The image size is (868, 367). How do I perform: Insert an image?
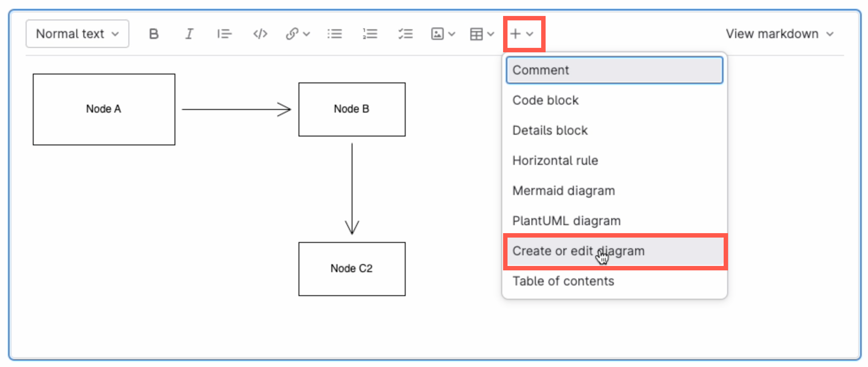[x=438, y=33]
